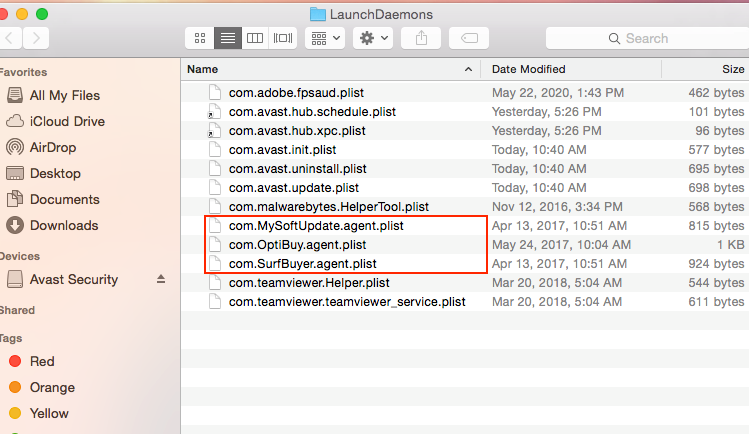
Task: Open Desktop in sidebar
Action: click(x=55, y=173)
